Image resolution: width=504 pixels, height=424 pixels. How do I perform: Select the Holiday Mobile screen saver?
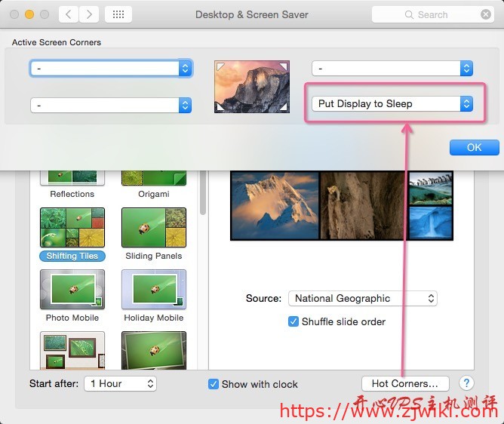point(154,289)
